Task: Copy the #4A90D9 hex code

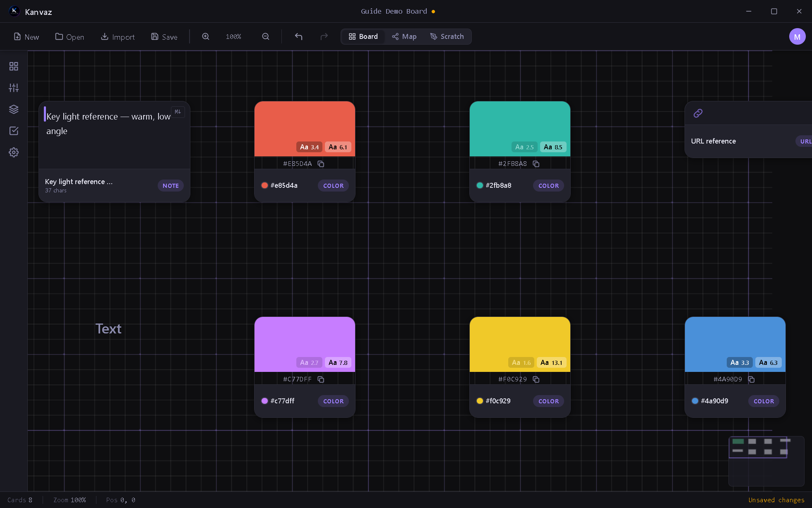Action: pyautogui.click(x=751, y=379)
